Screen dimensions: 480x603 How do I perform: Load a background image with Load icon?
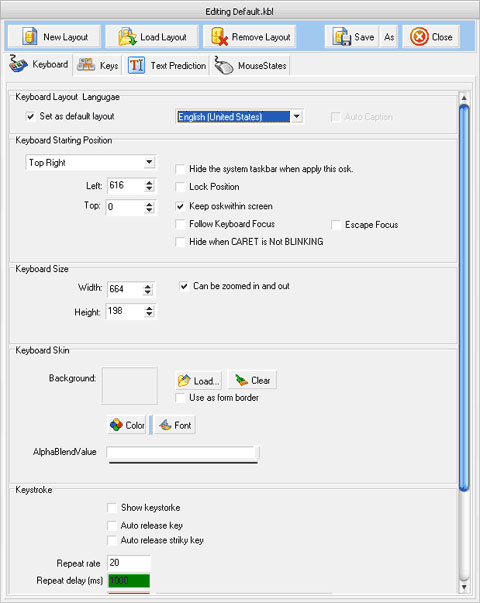tap(199, 381)
